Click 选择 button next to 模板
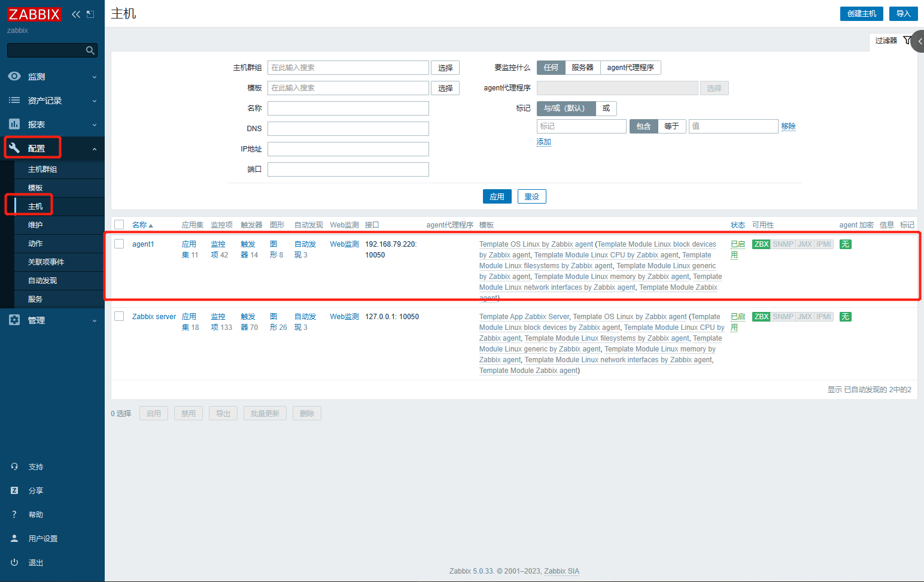 (445, 88)
